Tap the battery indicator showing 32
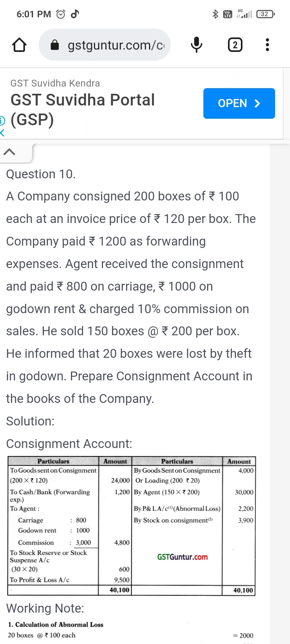Screen dimensions: 290x644 point(265,14)
